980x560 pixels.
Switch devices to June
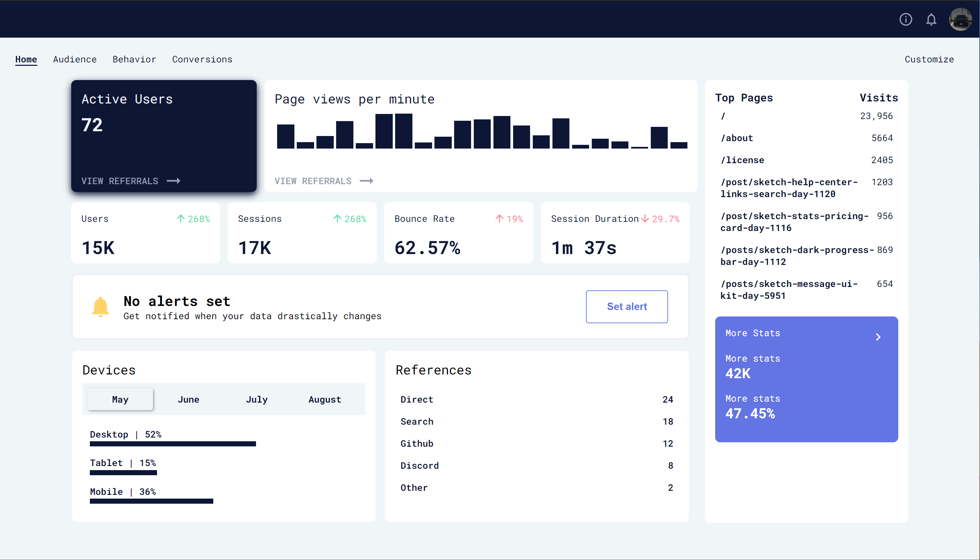(189, 399)
